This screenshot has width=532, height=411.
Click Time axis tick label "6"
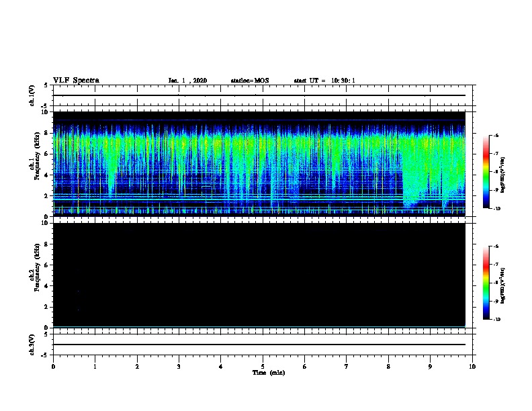pyautogui.click(x=305, y=366)
